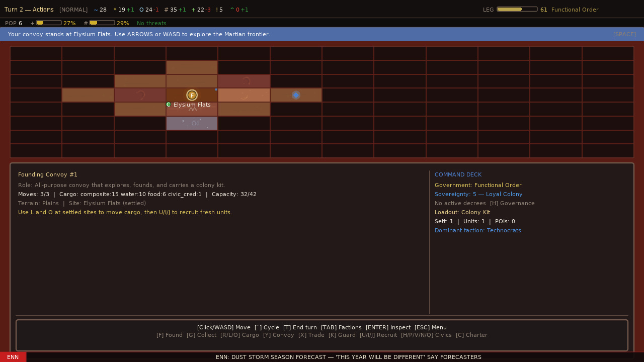
Task: Click the 27% food progress bar
Action: 49,23
